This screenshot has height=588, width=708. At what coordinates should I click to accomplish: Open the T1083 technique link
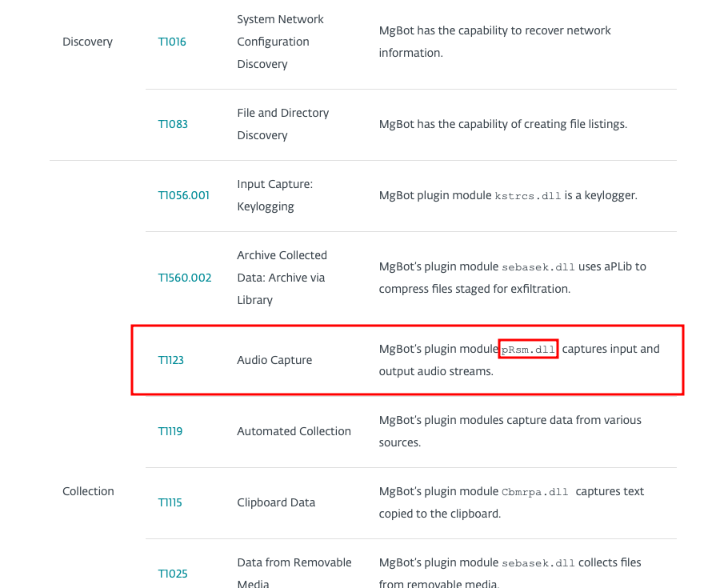[173, 124]
